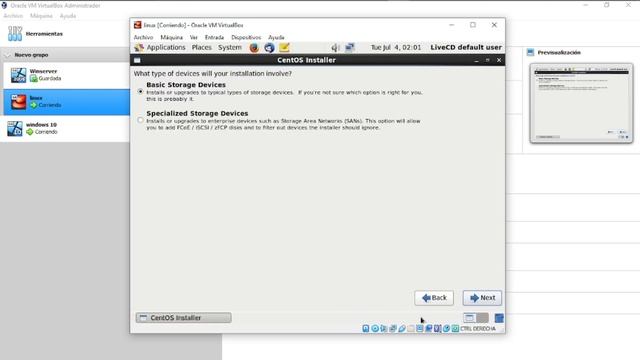Click the network adapter status icon in the VM status bar
This screenshot has height=360, width=640.
(x=393, y=329)
